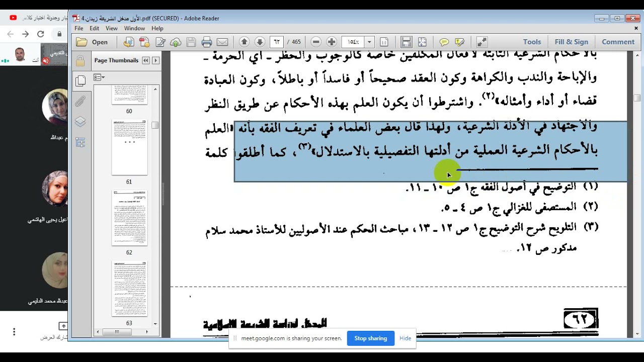Open the Comment pane
Screen dimensions: 644x362
pos(618,42)
